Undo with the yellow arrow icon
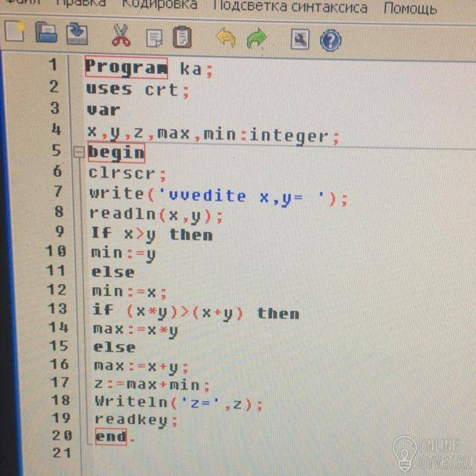 [x=225, y=38]
